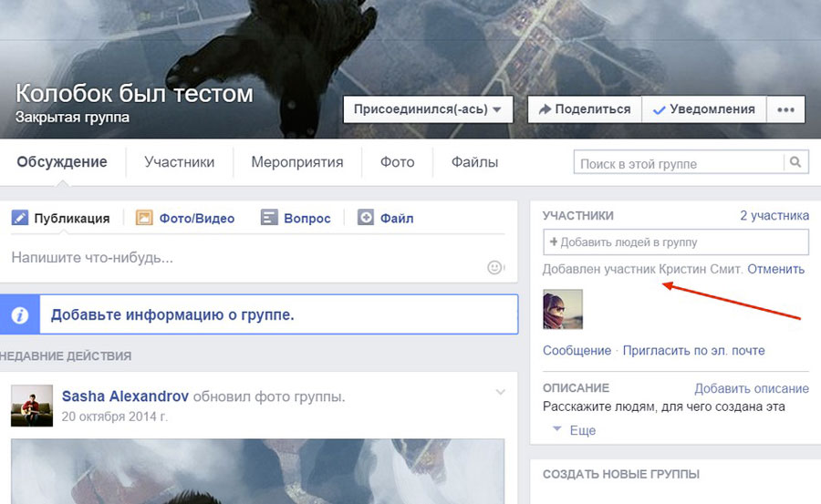Open the post options chevron on Sasha's post
The image size is (821, 504).
pos(501,392)
